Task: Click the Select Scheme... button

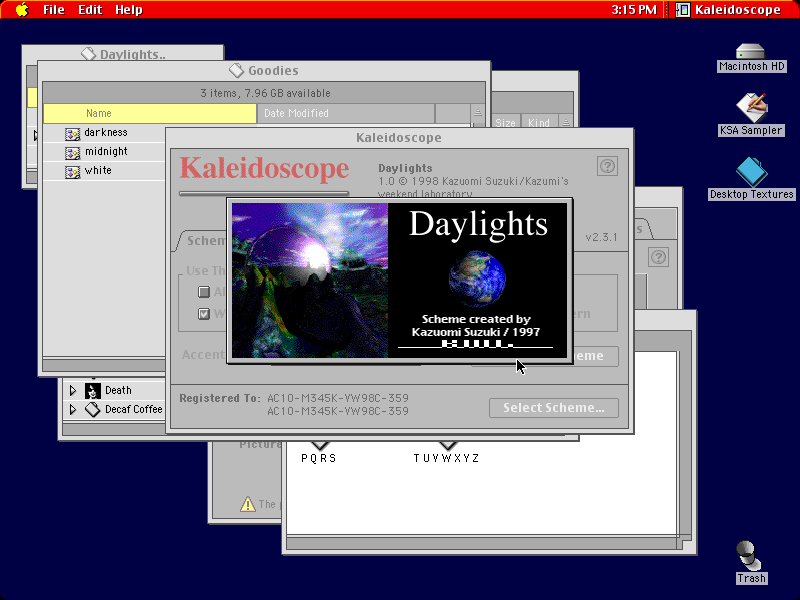Action: point(554,408)
